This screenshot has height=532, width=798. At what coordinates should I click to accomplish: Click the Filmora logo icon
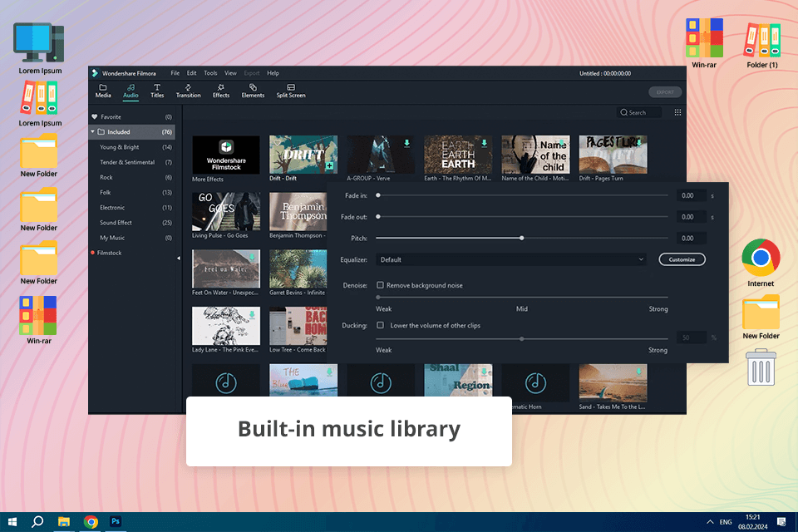pos(95,73)
